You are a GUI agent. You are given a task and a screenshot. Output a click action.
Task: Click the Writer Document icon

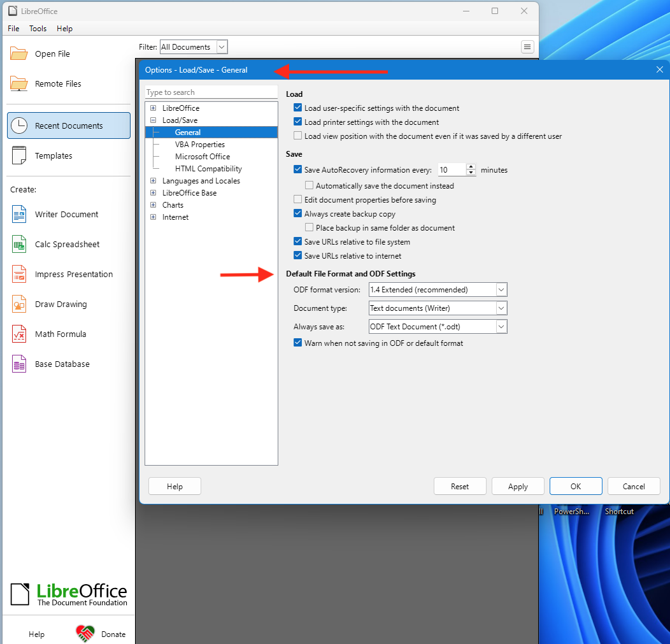point(19,214)
